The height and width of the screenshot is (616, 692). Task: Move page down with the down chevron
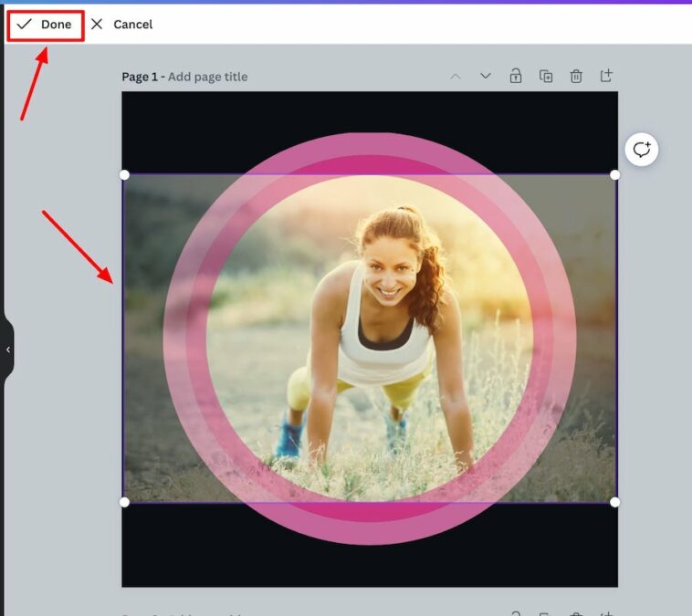coord(486,77)
